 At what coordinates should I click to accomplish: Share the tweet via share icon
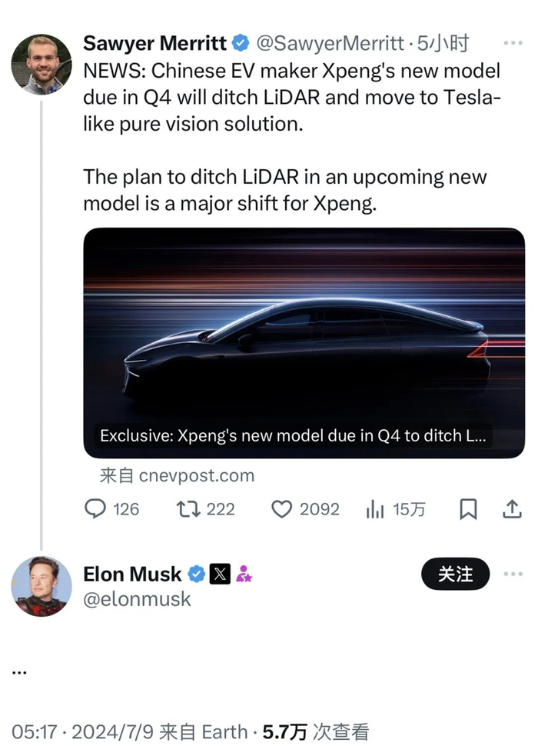pyautogui.click(x=512, y=509)
